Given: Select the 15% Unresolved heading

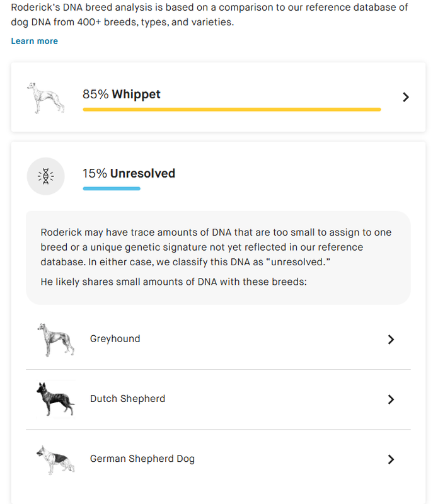Looking at the screenshot, I should [129, 174].
